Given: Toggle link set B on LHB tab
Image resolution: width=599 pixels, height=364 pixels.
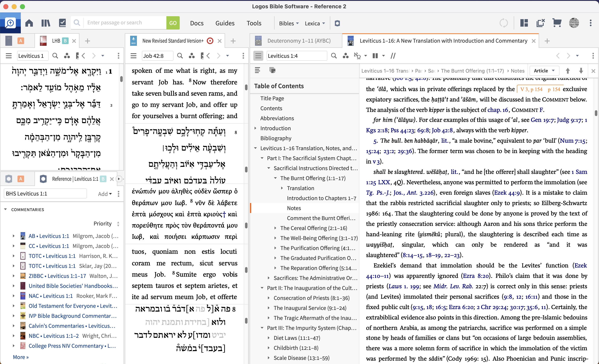Looking at the screenshot, I should point(65,41).
